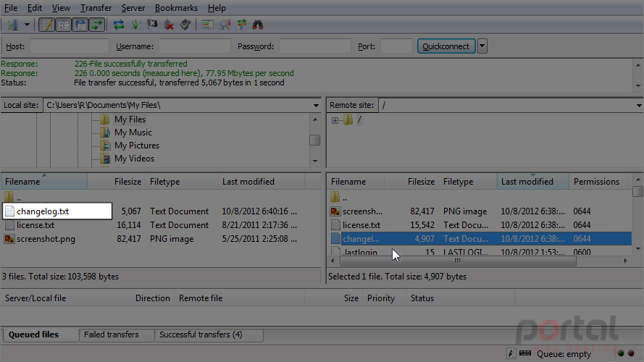This screenshot has width=644, height=362.
Task: Click the Quickconnect button
Action: 446,46
